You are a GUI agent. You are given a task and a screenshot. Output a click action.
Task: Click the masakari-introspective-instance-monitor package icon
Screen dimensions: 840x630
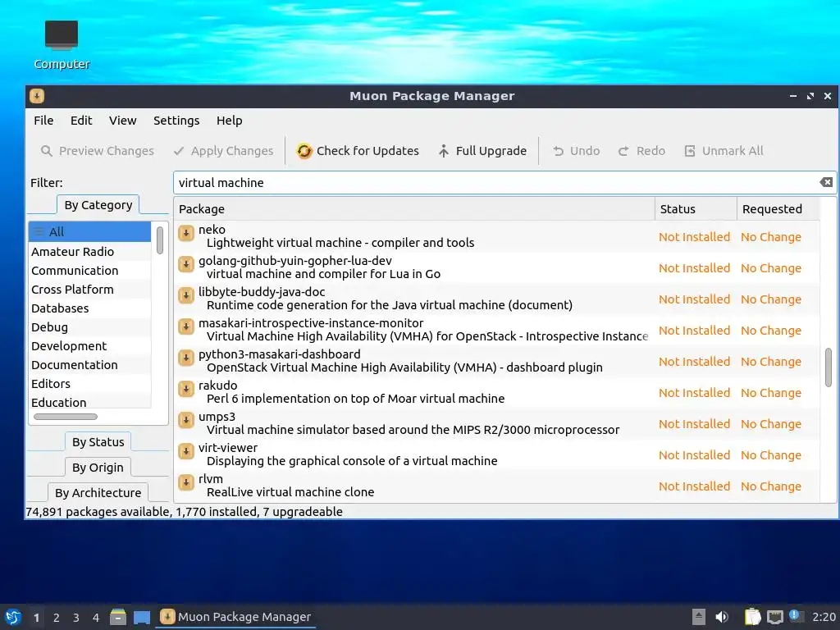[186, 326]
